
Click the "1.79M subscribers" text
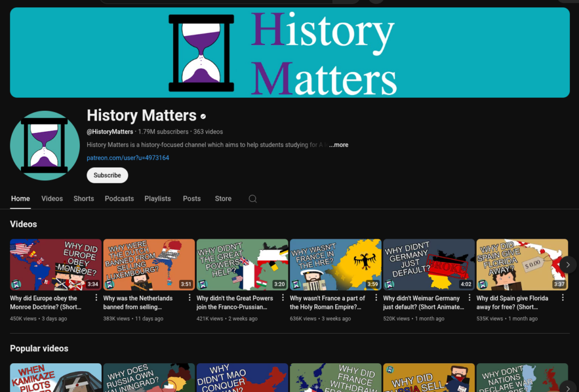point(163,132)
